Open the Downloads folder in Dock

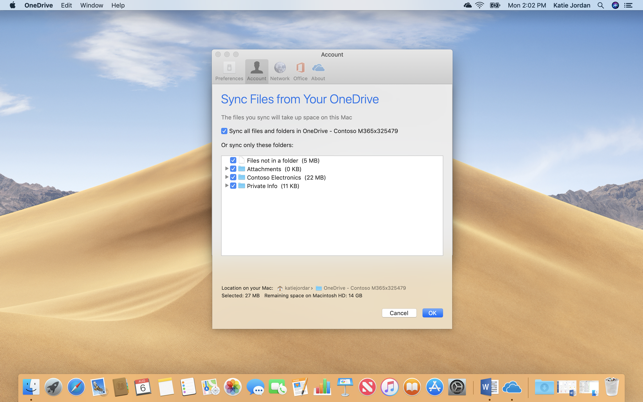tap(544, 387)
